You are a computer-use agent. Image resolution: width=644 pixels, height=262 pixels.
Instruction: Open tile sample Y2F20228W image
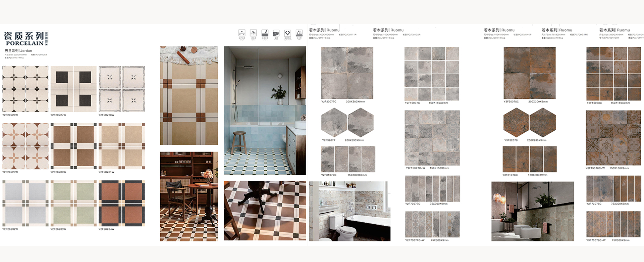122,89
